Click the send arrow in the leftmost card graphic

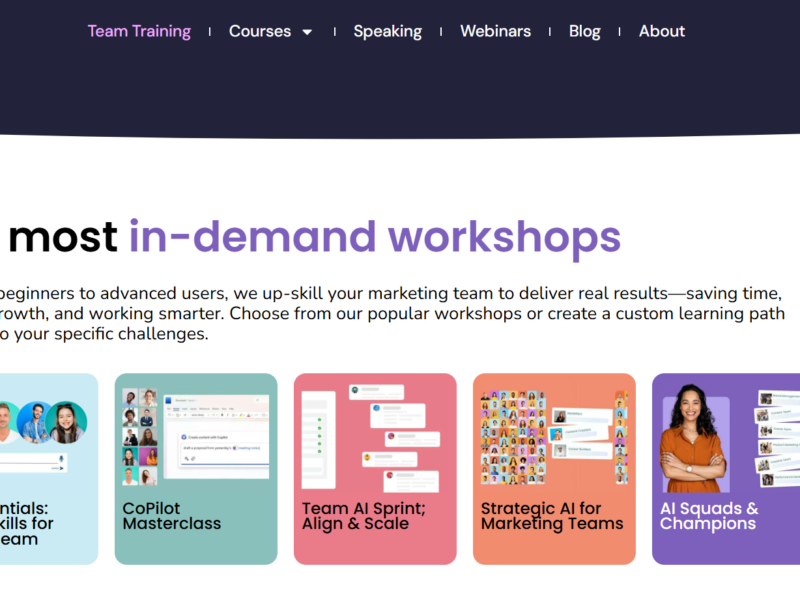tap(60, 468)
